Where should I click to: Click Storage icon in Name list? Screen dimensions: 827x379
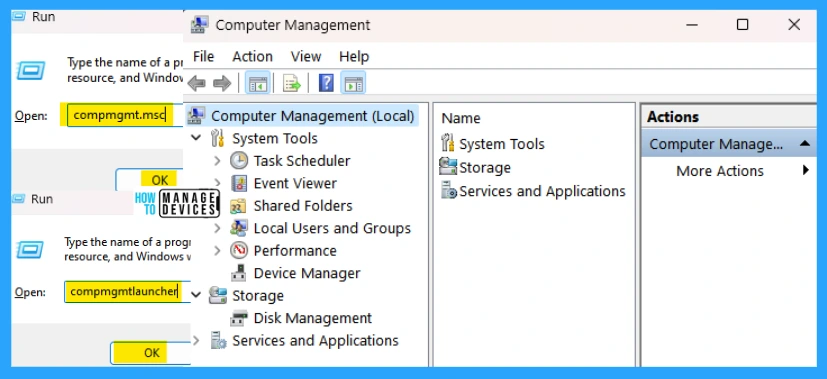click(x=448, y=167)
